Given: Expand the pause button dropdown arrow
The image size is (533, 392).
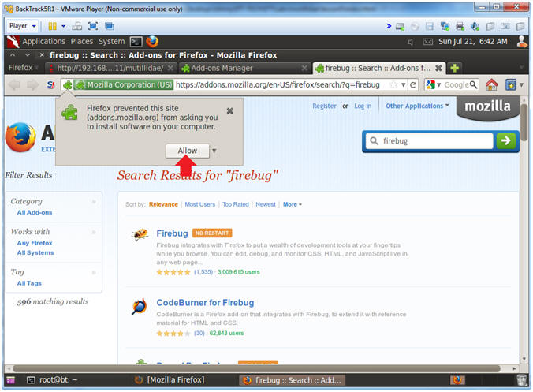Looking at the screenshot, I should [64, 26].
